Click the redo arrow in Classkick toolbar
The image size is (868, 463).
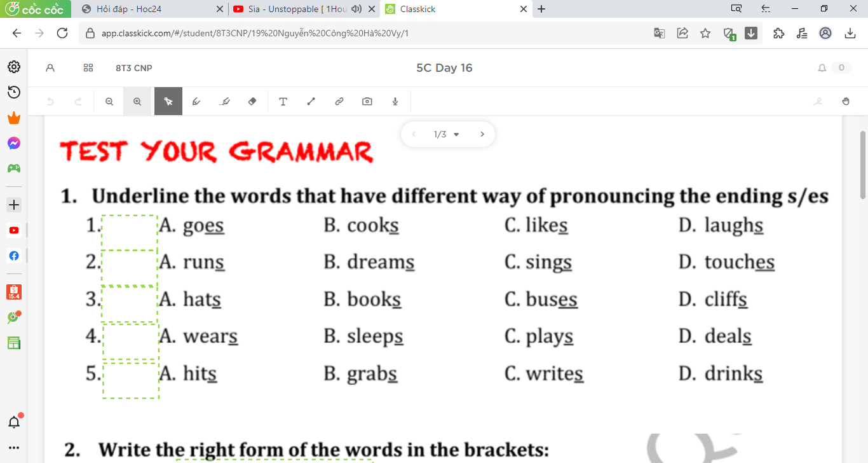[78, 101]
